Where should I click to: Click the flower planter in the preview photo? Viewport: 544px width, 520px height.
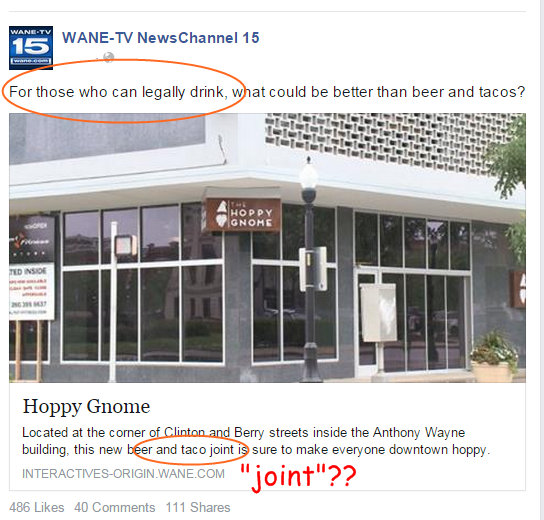(494, 357)
